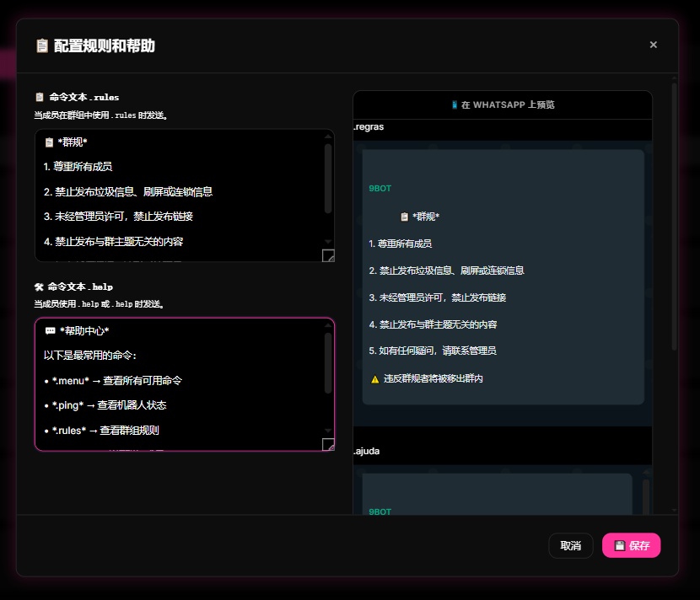
Task: Click inside the .rules command textarea
Action: coord(185,195)
